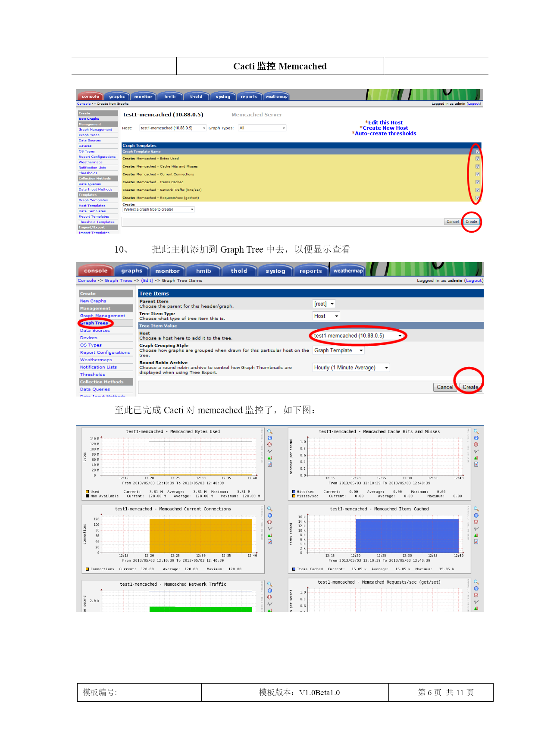Select hmib tab on Create New Graphs page
This screenshot has height=756, width=535.
[x=170, y=97]
